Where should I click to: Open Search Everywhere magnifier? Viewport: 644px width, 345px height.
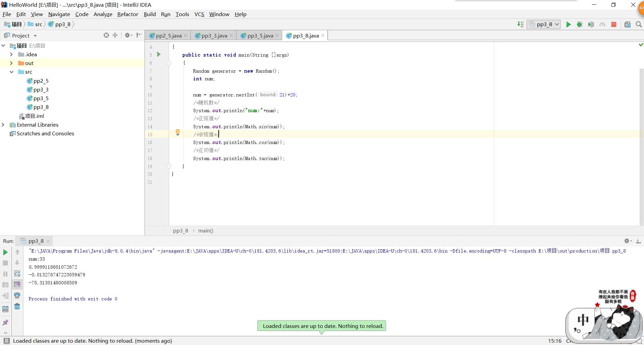[x=639, y=24]
